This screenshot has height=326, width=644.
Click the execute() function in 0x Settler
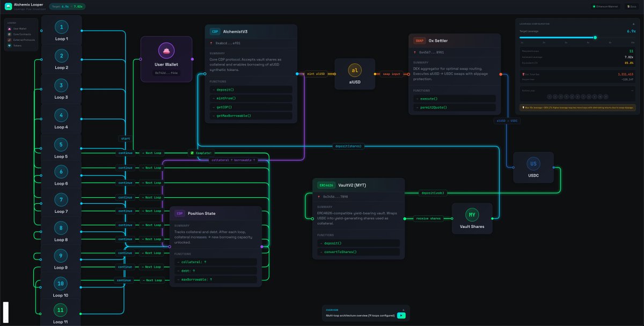pos(455,99)
